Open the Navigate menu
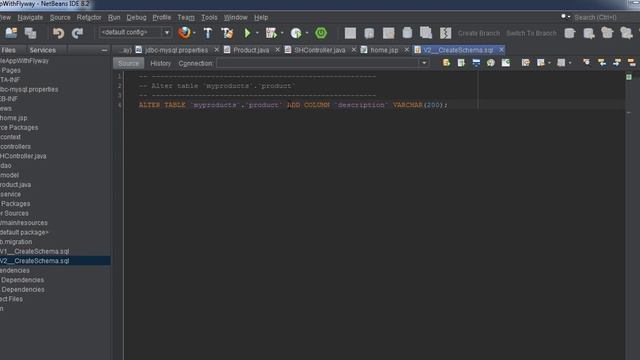The height and width of the screenshot is (360, 640). pos(30,18)
